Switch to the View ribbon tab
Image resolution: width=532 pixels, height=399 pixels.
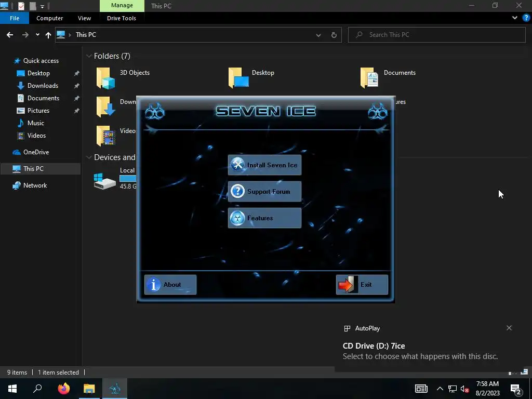tap(84, 18)
